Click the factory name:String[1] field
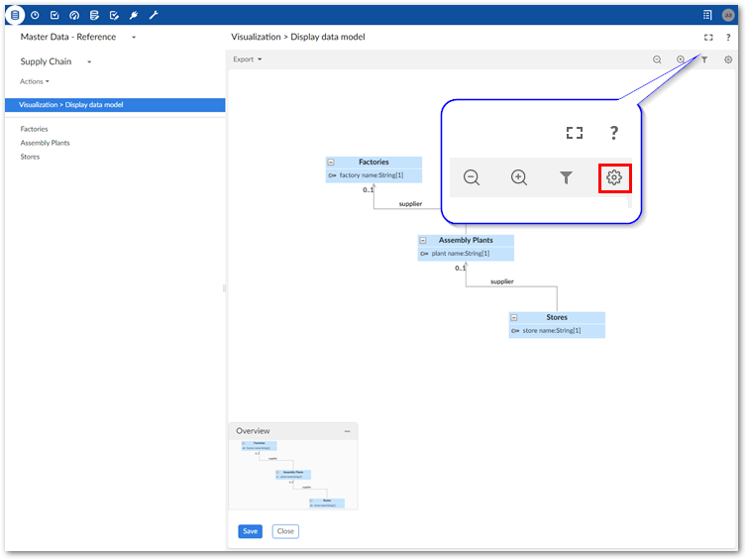The height and width of the screenshot is (560, 747). pyautogui.click(x=372, y=175)
